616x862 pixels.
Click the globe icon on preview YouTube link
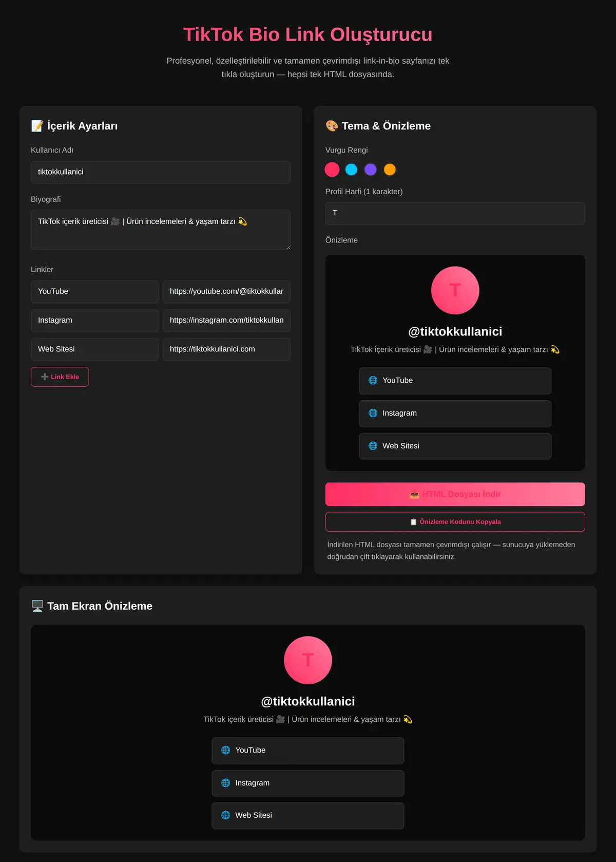(x=373, y=381)
